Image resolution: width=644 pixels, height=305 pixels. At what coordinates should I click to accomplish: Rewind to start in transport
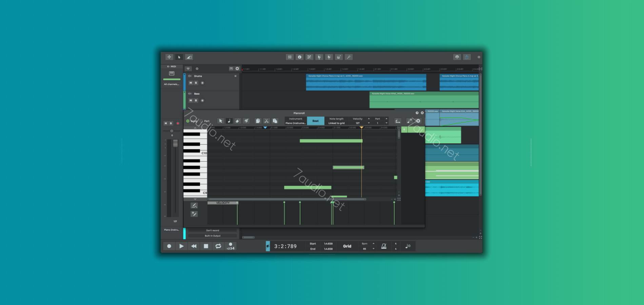tap(194, 246)
